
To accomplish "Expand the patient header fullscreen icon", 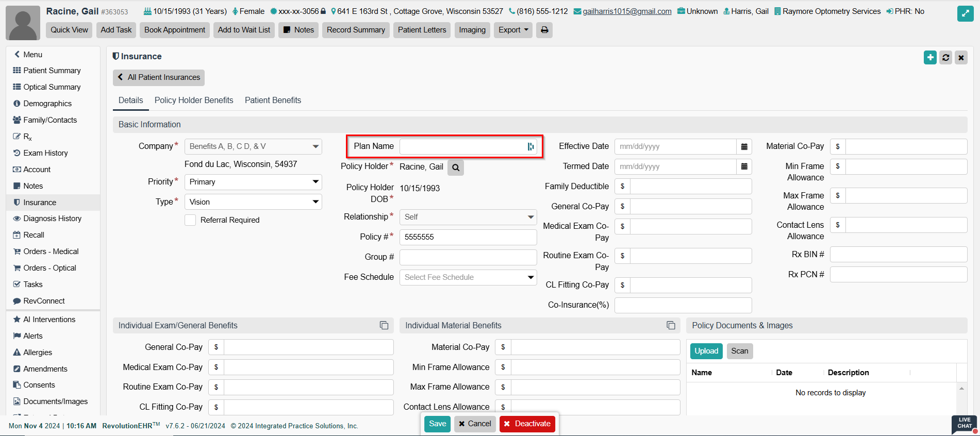I will click(965, 13).
